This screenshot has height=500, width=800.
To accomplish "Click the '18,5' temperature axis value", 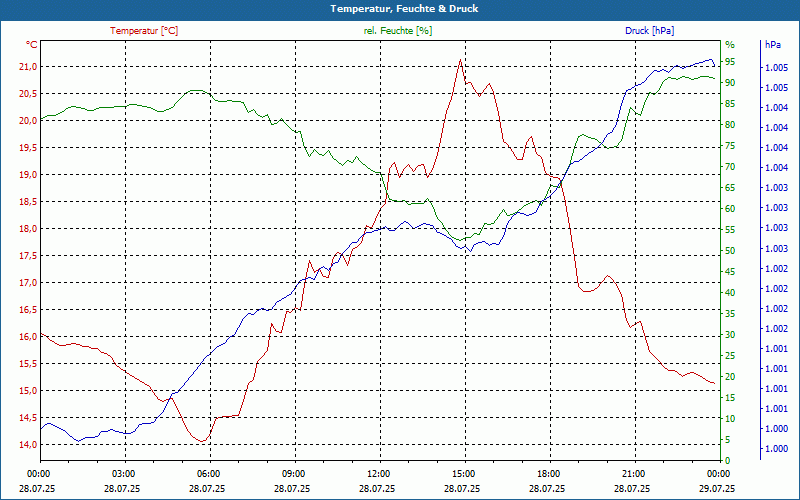I will point(29,202).
